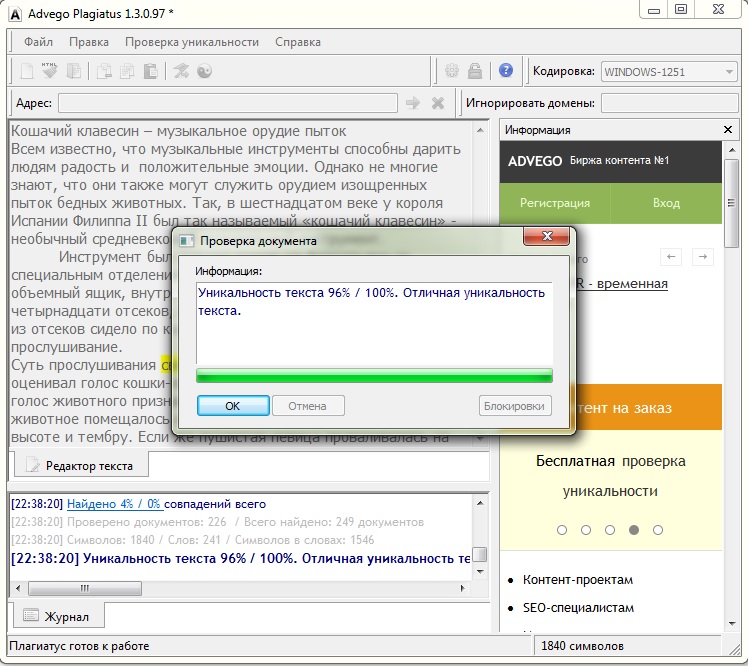Click the Регистрация button in Advego panel
748x666 pixels.
click(555, 203)
